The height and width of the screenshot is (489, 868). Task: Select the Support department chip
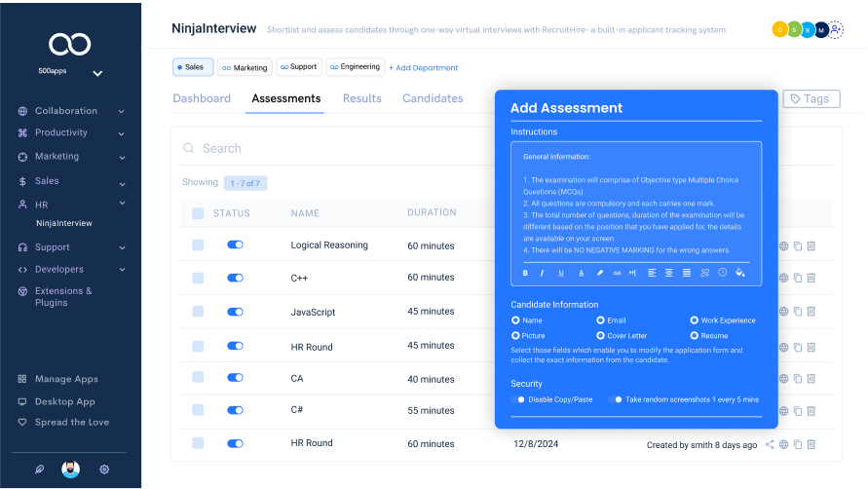pyautogui.click(x=299, y=67)
